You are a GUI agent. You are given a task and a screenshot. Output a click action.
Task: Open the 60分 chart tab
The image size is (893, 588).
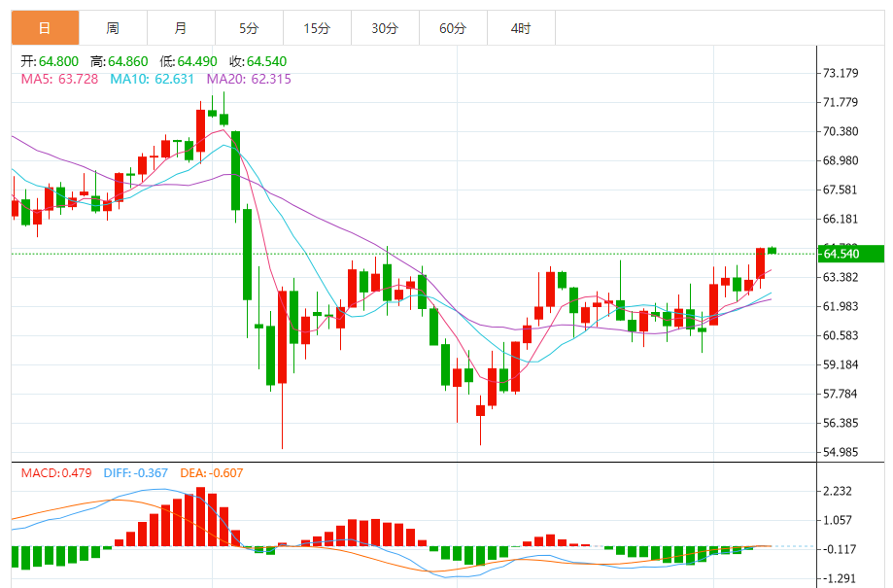click(x=453, y=28)
